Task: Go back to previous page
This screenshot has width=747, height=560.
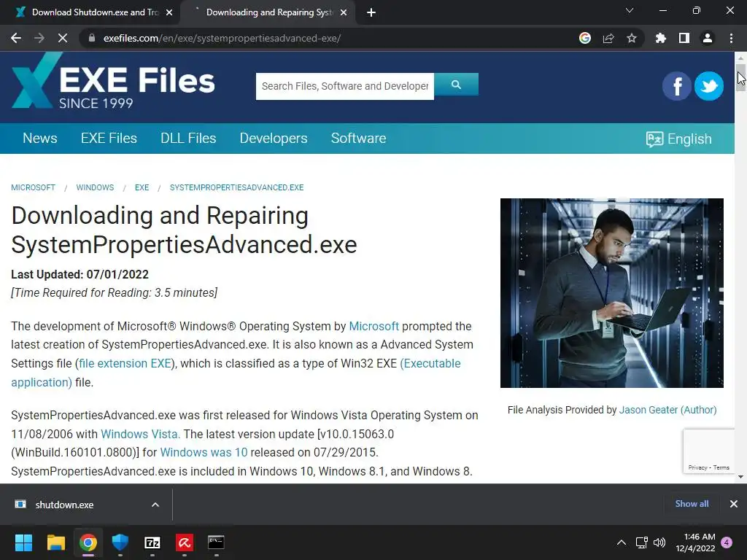Action: (x=16, y=38)
